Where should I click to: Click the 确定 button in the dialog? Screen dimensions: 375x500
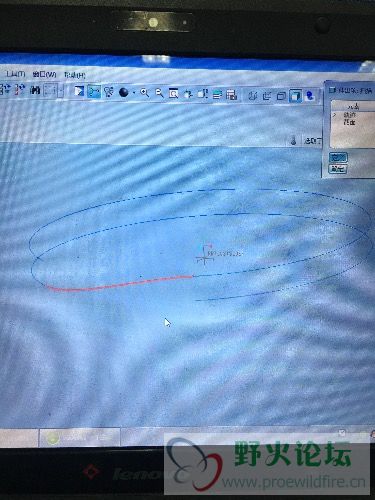pyautogui.click(x=337, y=169)
